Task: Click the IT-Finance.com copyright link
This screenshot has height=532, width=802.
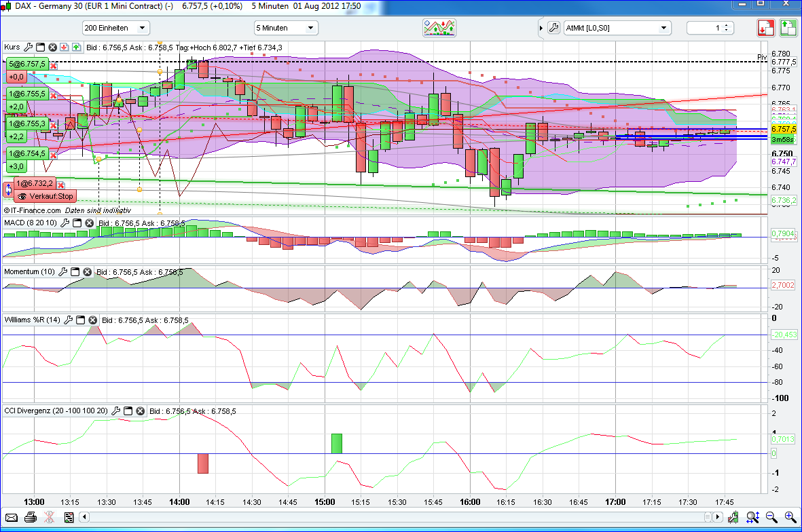Action: pyautogui.click(x=32, y=210)
